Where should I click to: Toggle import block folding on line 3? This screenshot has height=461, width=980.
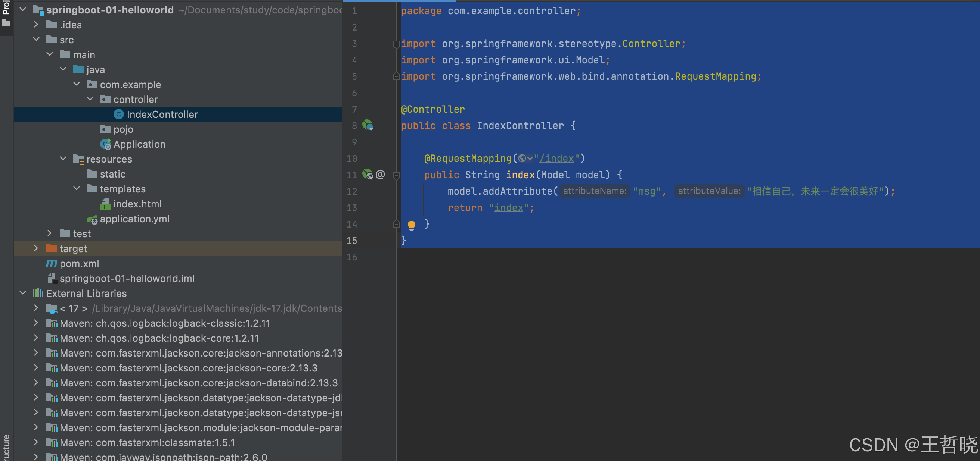pos(396,44)
